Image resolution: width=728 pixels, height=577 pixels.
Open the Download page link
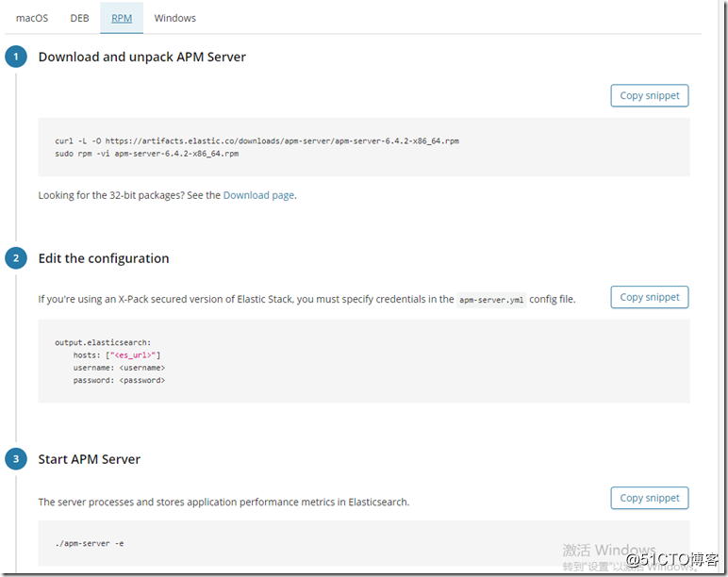(x=258, y=195)
